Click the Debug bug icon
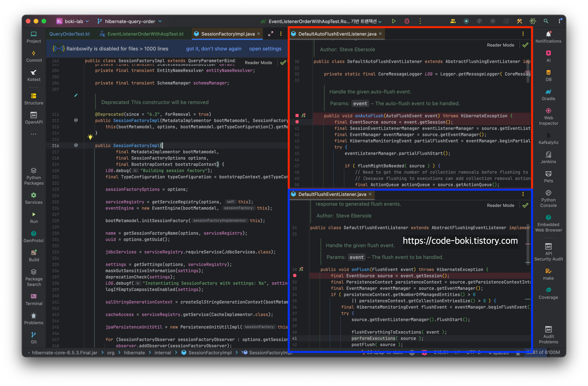The image size is (588, 386). (x=407, y=21)
